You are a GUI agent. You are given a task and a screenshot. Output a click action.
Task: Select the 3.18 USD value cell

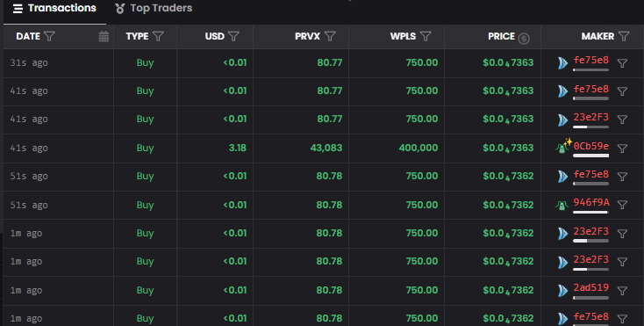point(238,148)
